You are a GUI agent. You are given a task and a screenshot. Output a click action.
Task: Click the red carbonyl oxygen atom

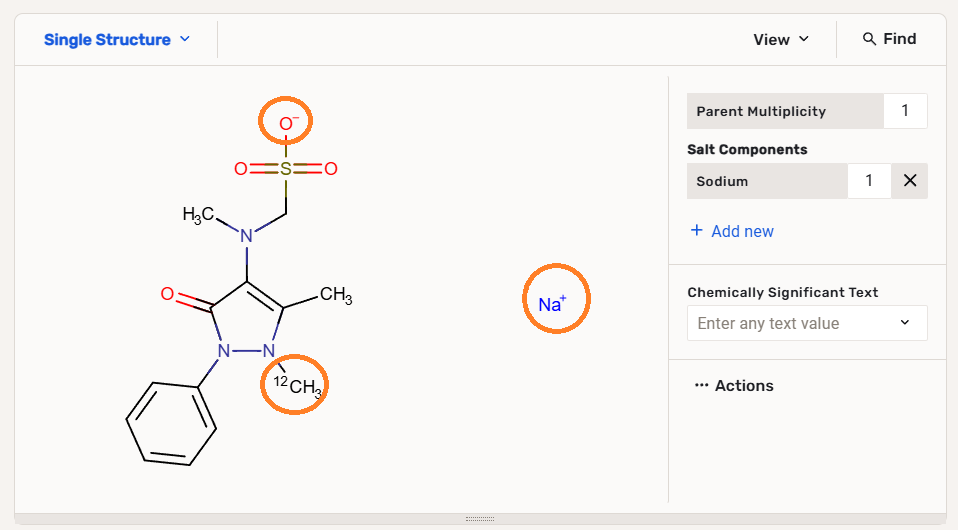(168, 295)
